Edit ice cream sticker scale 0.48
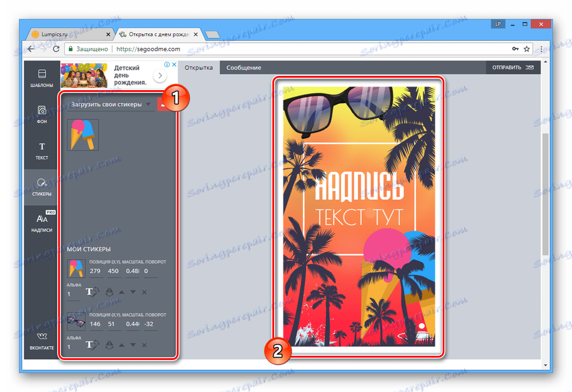 tap(132, 271)
